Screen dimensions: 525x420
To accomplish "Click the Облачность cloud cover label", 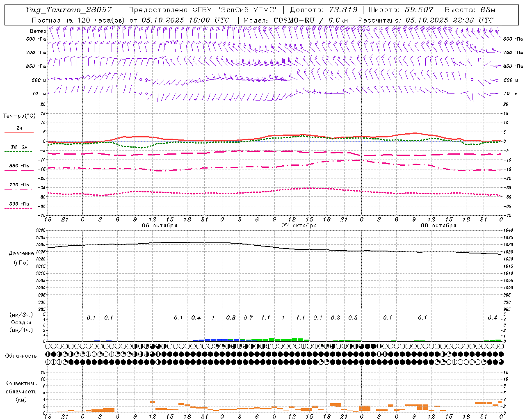I will [x=21, y=356].
